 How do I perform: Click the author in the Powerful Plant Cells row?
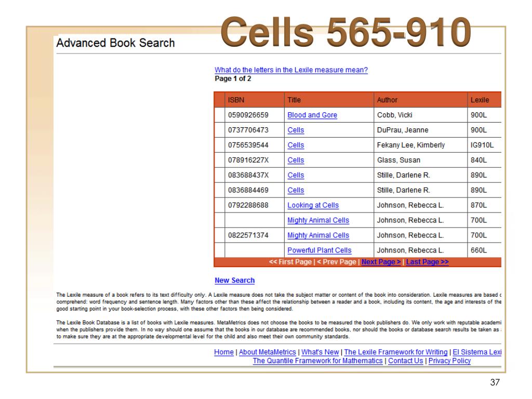click(x=410, y=250)
